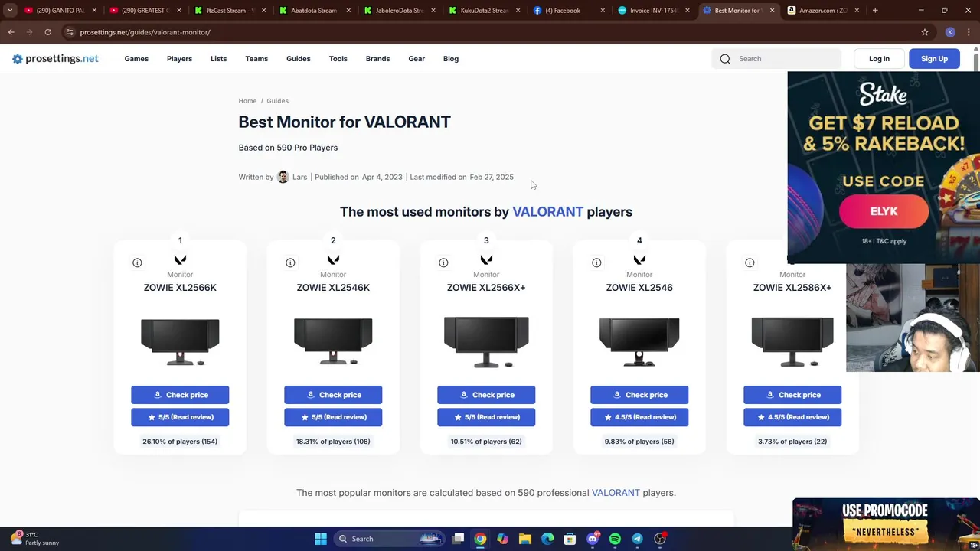Image resolution: width=980 pixels, height=551 pixels.
Task: Open Microsoft Store from the taskbar
Action: coord(570,539)
